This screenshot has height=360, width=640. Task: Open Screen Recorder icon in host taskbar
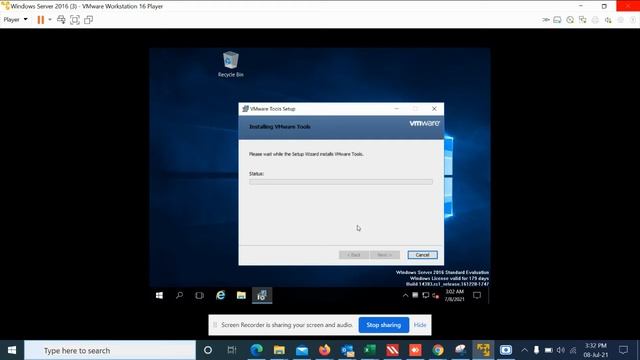point(506,350)
